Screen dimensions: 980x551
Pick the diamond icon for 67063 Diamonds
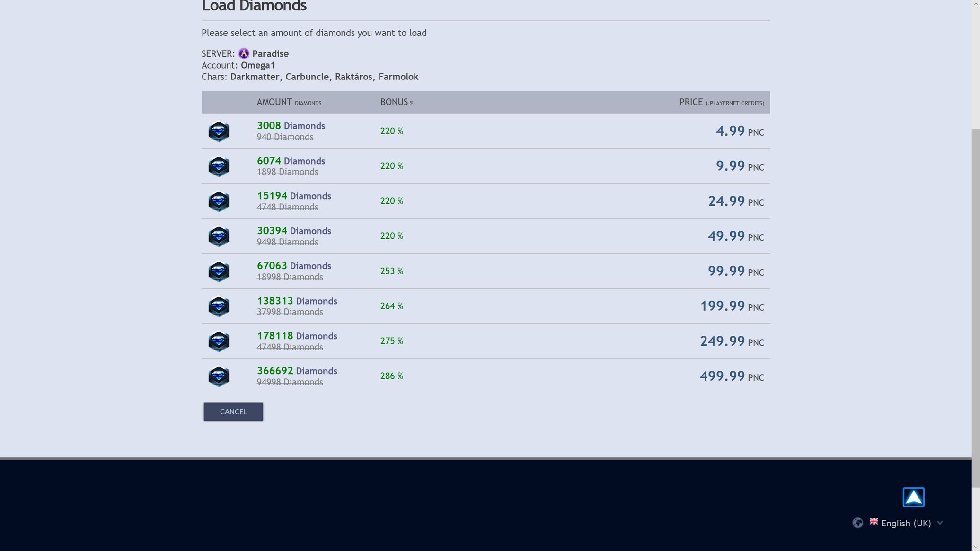(219, 271)
